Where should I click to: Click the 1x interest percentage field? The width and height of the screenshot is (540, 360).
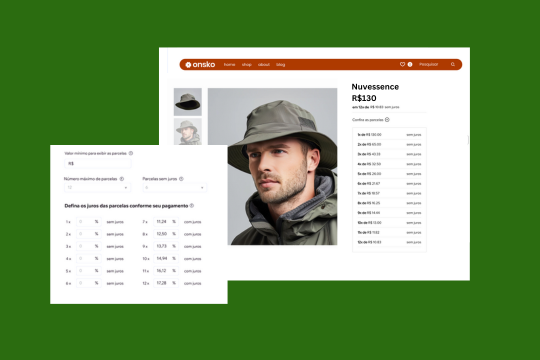click(89, 222)
